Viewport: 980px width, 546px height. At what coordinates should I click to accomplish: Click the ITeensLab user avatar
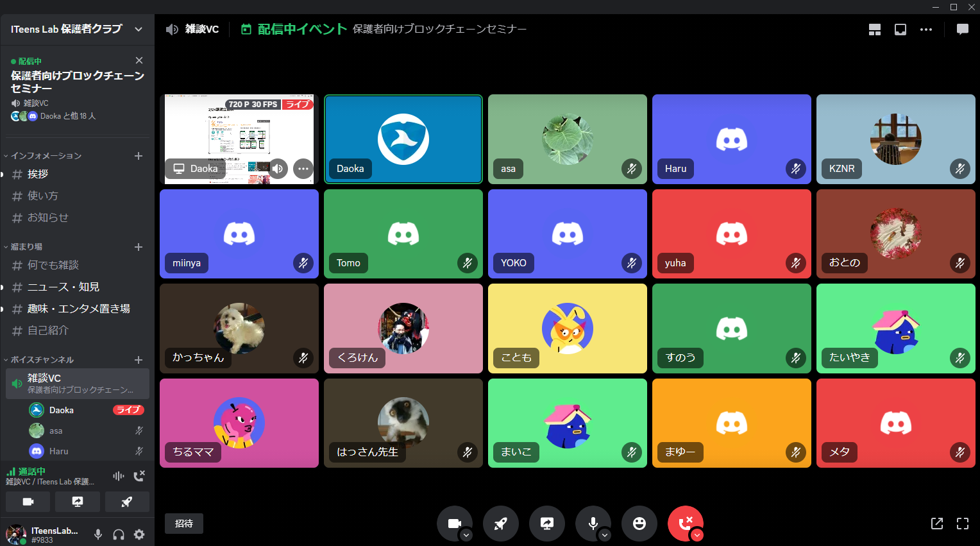pyautogui.click(x=16, y=534)
